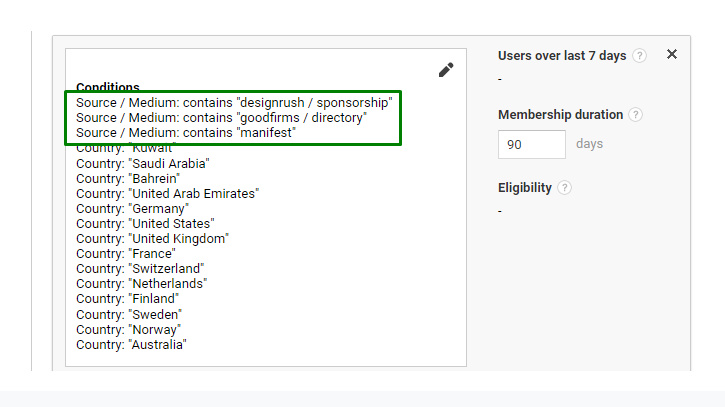Image resolution: width=725 pixels, height=407 pixels.
Task: Click the Country "Netherlands" condition
Action: pos(142,284)
